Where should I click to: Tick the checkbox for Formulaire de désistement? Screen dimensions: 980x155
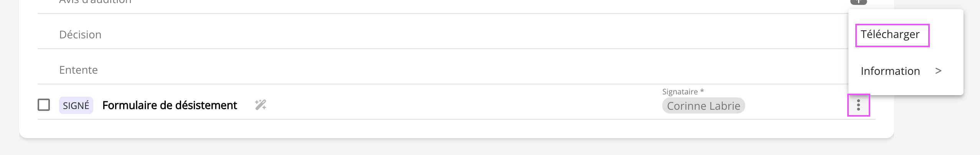click(44, 105)
